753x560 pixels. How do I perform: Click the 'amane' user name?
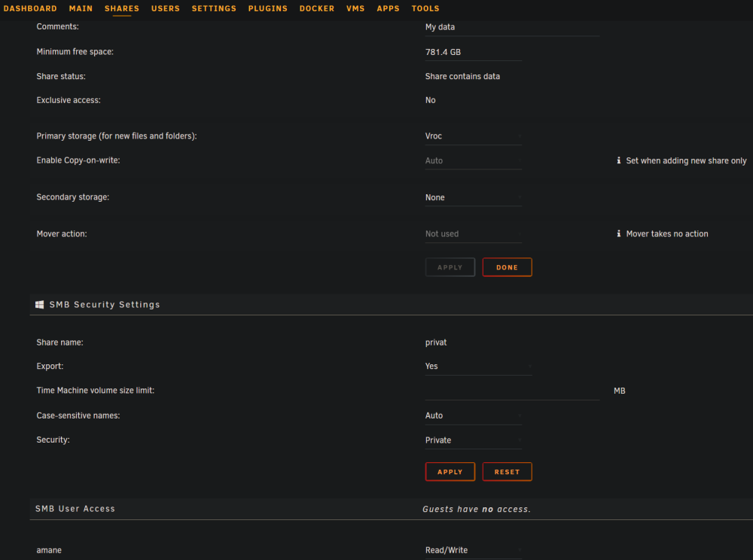coord(49,550)
